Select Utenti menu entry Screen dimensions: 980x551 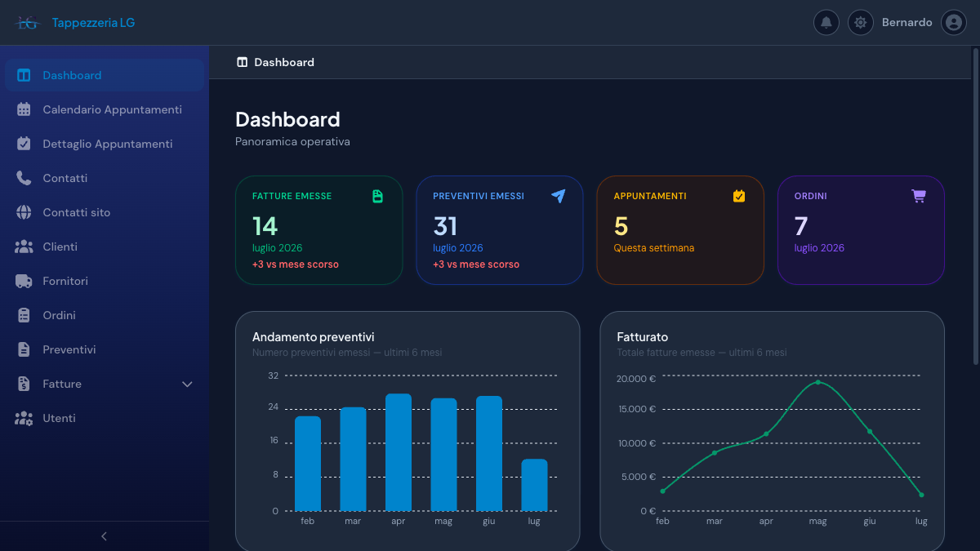105,418
